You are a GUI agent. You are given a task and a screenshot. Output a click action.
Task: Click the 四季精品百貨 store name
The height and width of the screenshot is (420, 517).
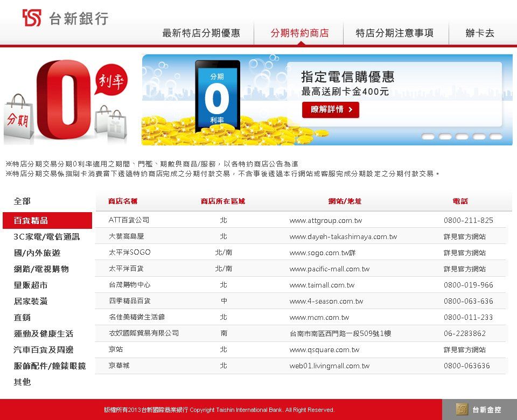tap(130, 300)
